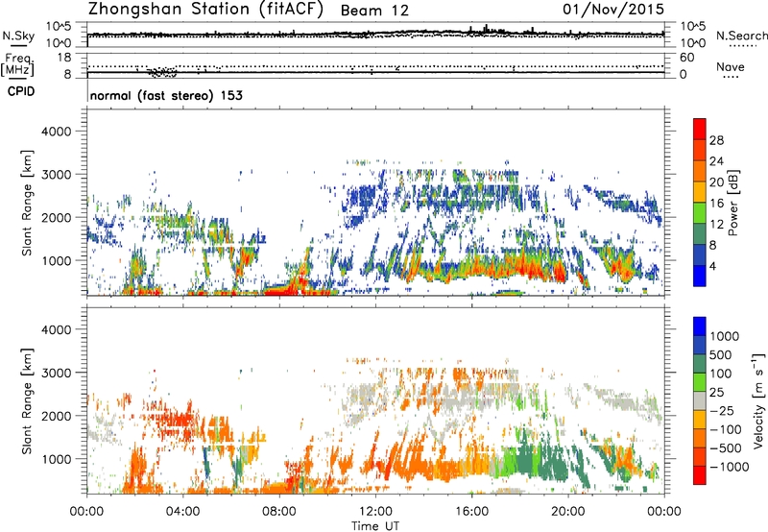The height and width of the screenshot is (532, 768).
Task: Click the 'N.Search' legend label
Action: tap(741, 36)
